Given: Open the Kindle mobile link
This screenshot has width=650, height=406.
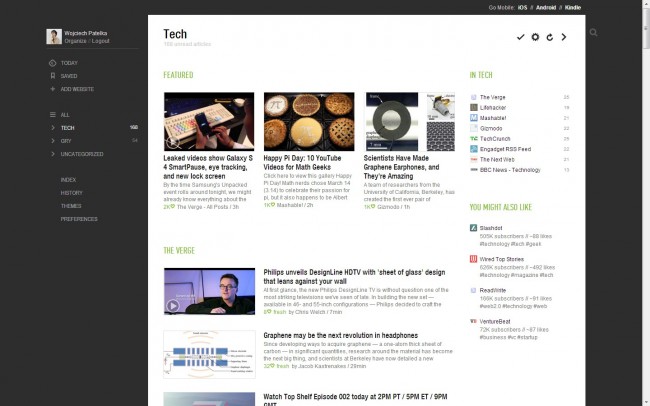Looking at the screenshot, I should pos(572,7).
